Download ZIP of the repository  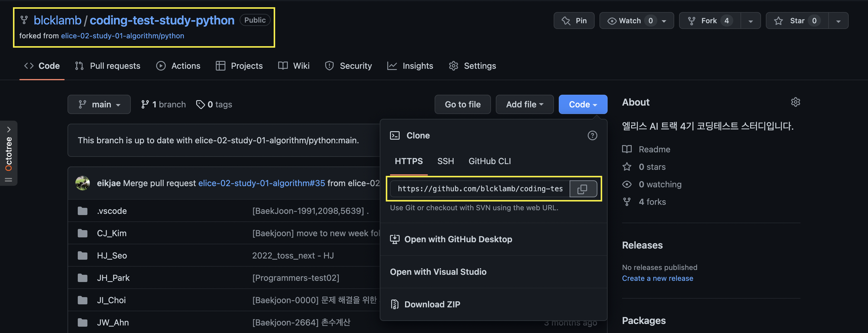tap(432, 304)
